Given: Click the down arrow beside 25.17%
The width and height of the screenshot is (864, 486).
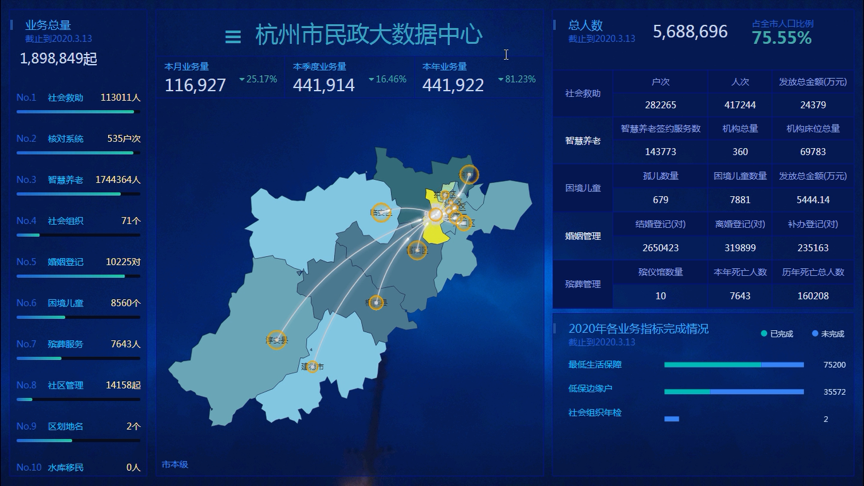Looking at the screenshot, I should click(242, 79).
